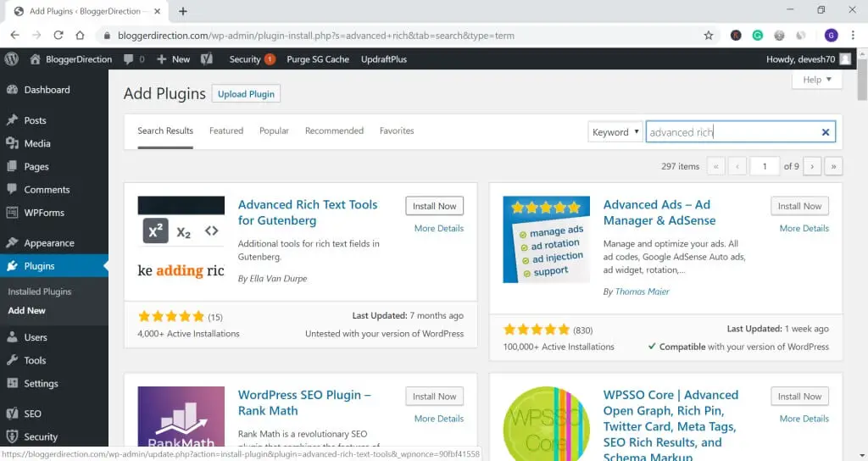Open Chrome three-dot menu
This screenshot has height=461, width=868.
click(x=853, y=36)
